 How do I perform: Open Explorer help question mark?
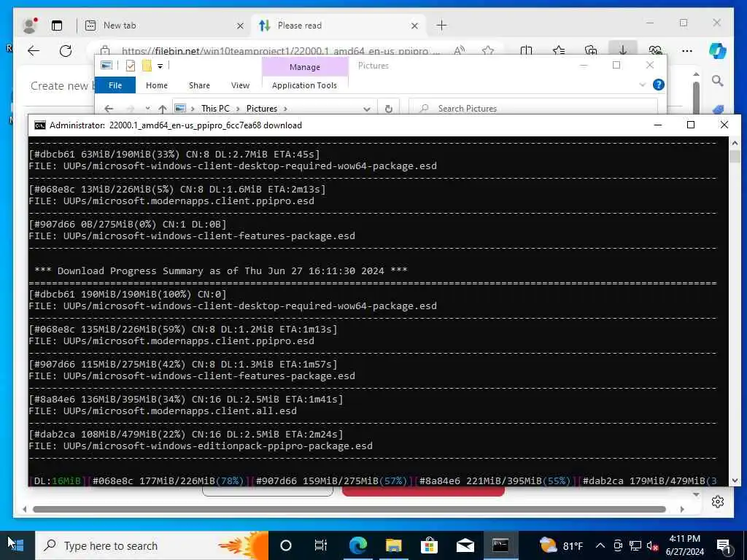pyautogui.click(x=659, y=85)
